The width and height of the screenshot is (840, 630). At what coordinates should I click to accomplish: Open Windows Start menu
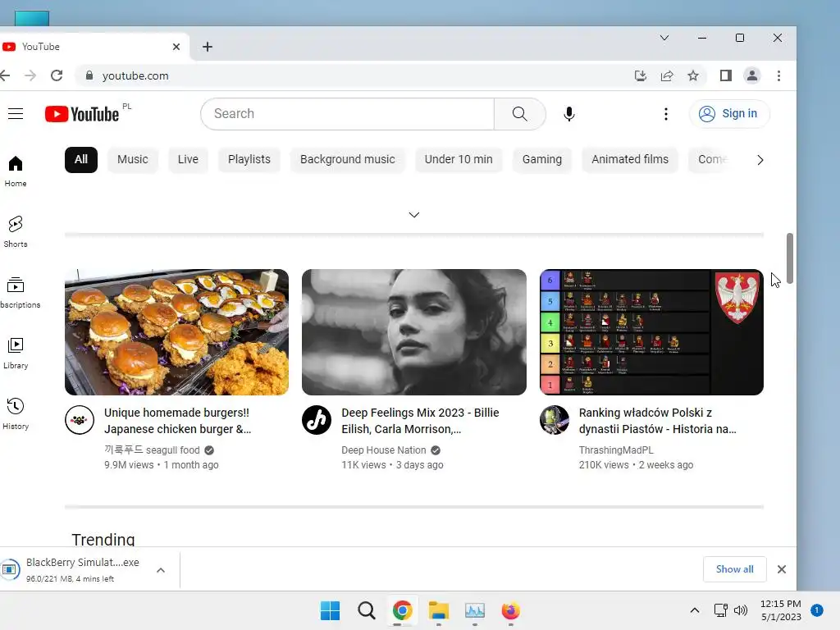[330, 610]
